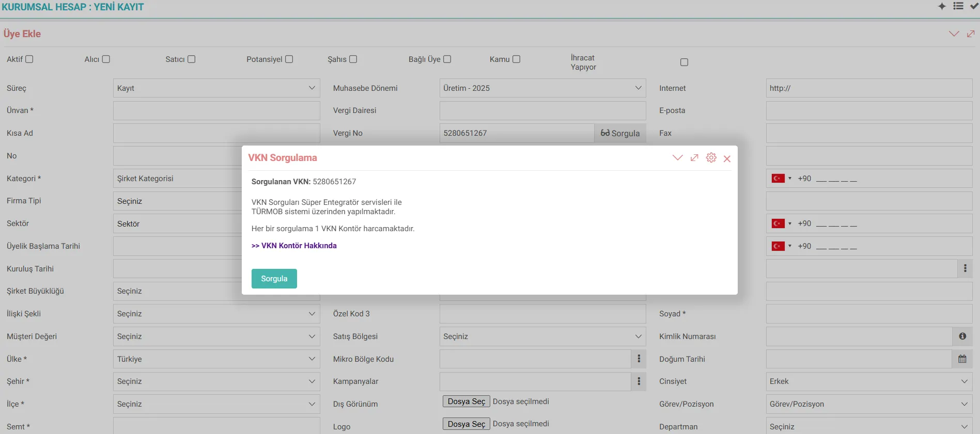
Task: Click the sparkle icon in top header
Action: click(x=942, y=6)
